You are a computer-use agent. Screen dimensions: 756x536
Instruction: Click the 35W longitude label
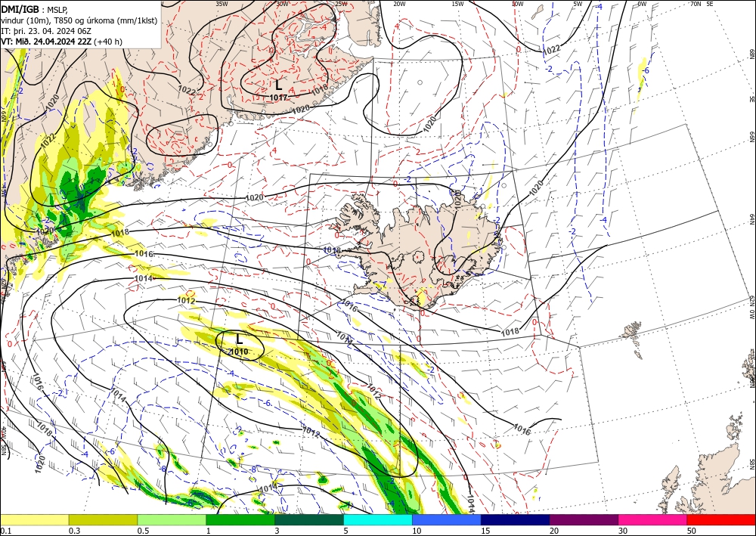pos(222,4)
